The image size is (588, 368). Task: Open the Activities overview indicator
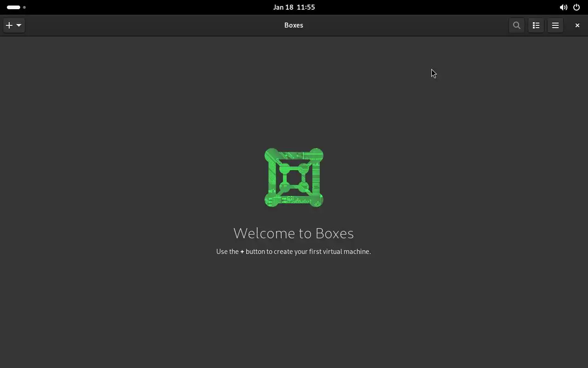pyautogui.click(x=16, y=7)
